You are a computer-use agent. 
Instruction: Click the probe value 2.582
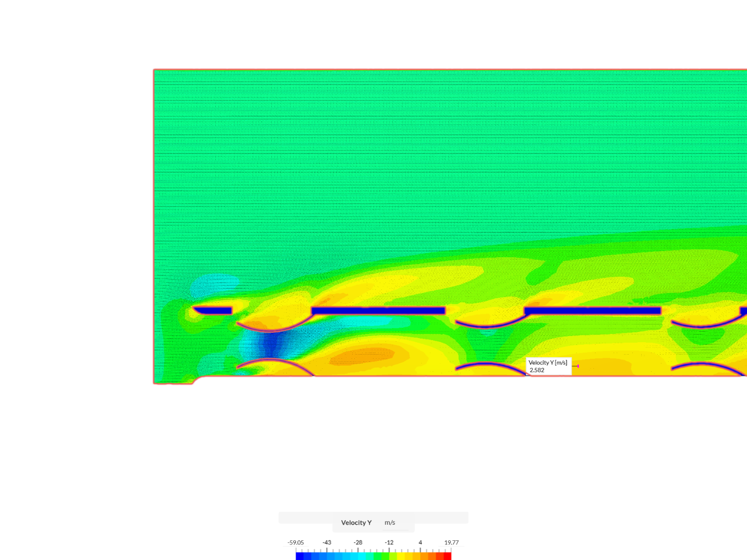tap(537, 370)
